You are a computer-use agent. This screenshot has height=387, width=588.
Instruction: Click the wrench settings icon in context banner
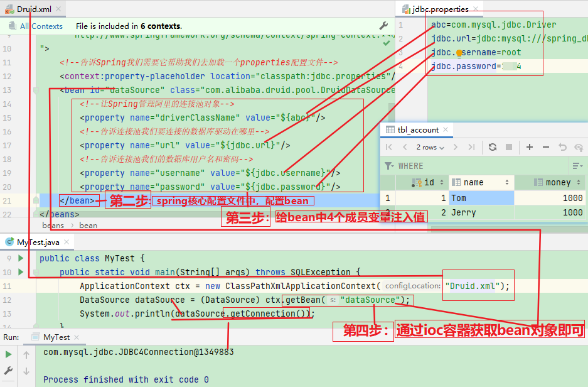383,26
